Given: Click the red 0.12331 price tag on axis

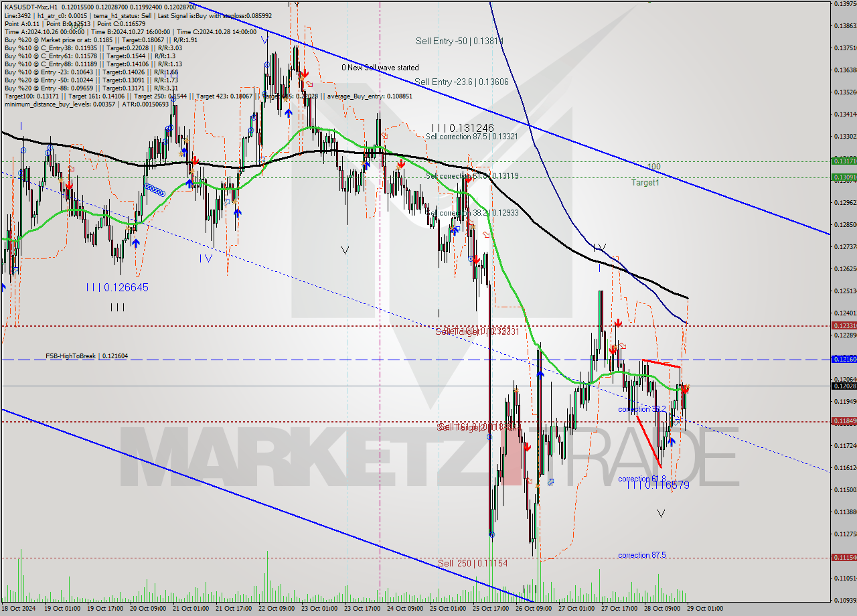Looking at the screenshot, I should pos(843,325).
